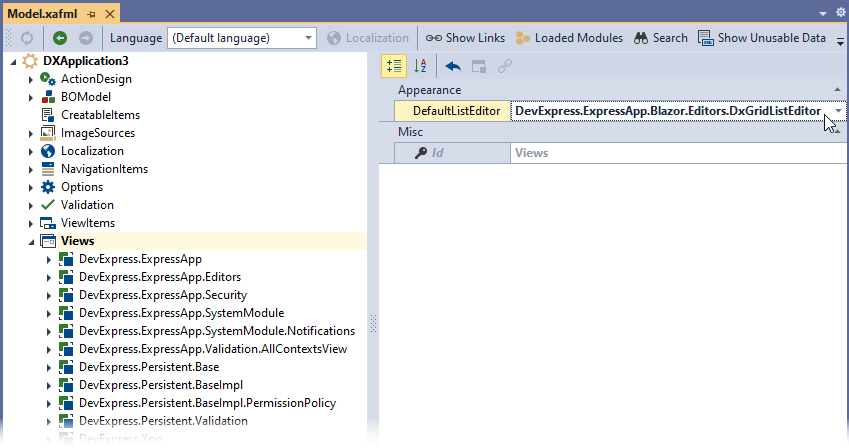This screenshot has width=849, height=448.
Task: Sort properties alphabetically
Action: point(420,66)
